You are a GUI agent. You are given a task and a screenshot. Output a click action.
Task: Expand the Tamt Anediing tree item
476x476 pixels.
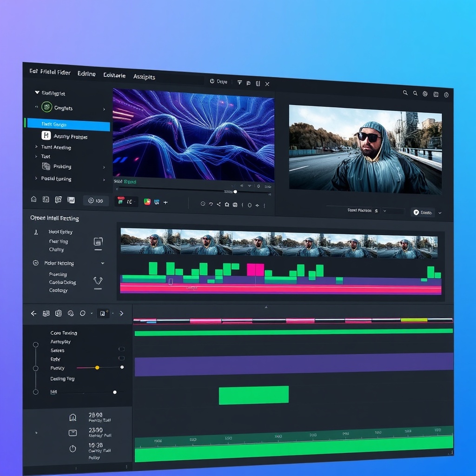[36, 146]
